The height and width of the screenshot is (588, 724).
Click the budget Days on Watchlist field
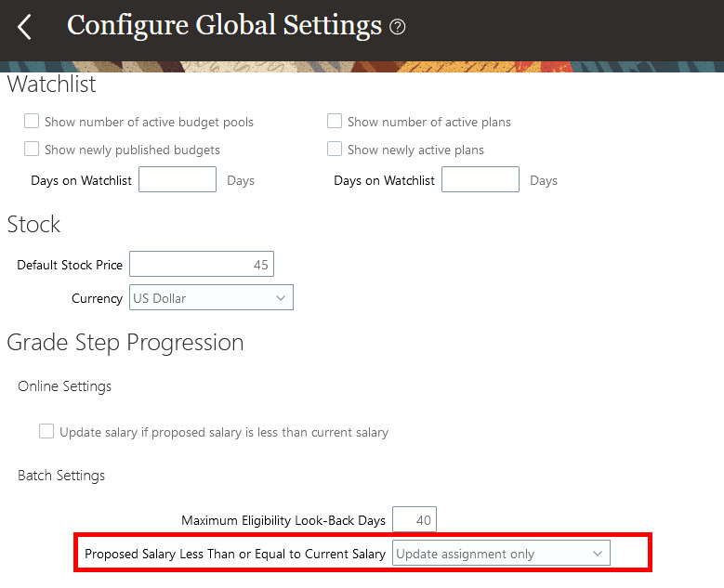click(x=178, y=180)
